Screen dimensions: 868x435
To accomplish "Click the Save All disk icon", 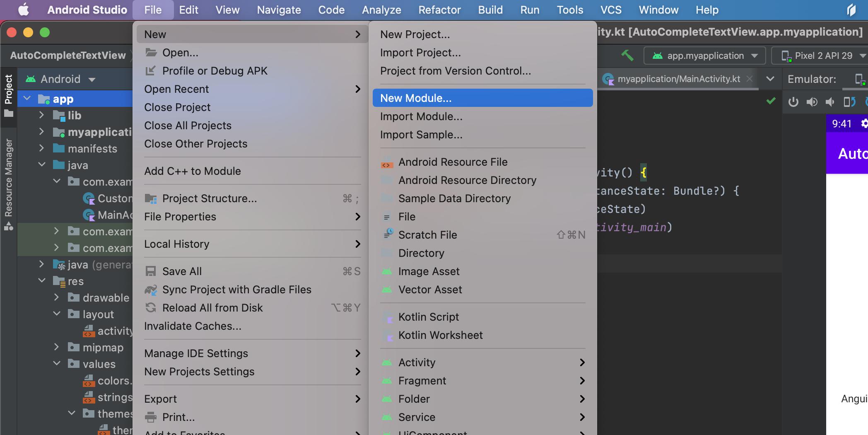I will 151,271.
